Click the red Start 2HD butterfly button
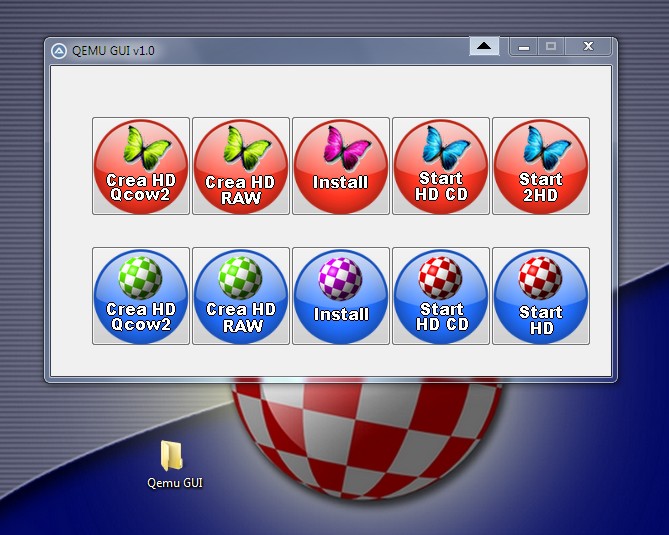The height and width of the screenshot is (535, 669). point(541,166)
